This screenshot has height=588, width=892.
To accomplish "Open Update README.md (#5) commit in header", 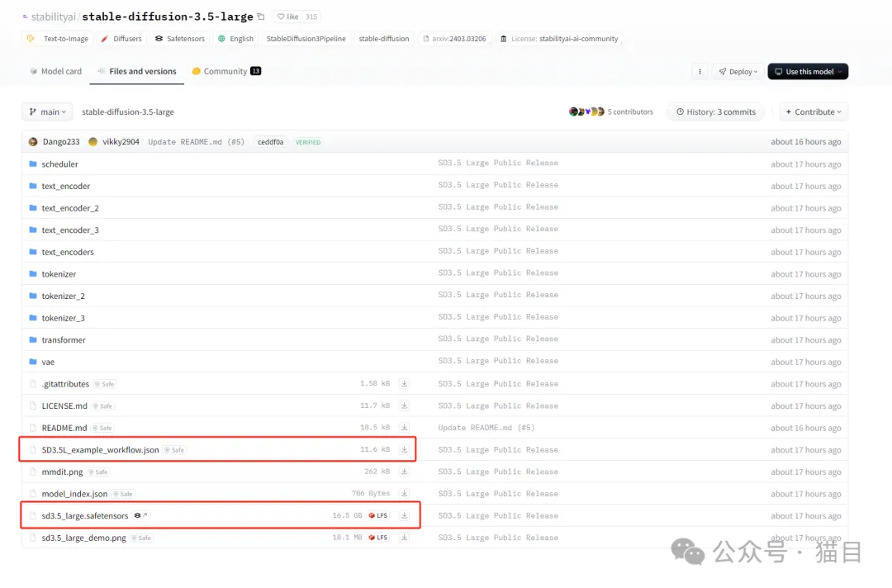I will [197, 141].
